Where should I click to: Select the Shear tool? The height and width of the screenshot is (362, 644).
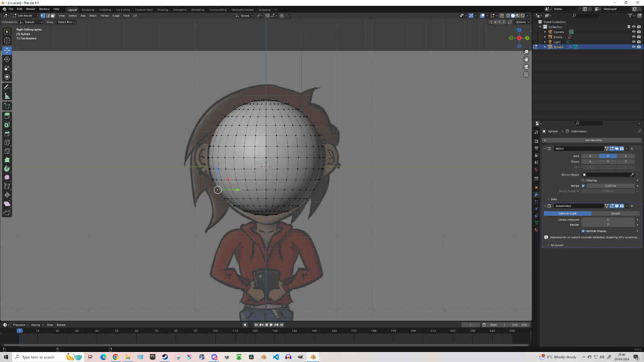[x=7, y=204]
